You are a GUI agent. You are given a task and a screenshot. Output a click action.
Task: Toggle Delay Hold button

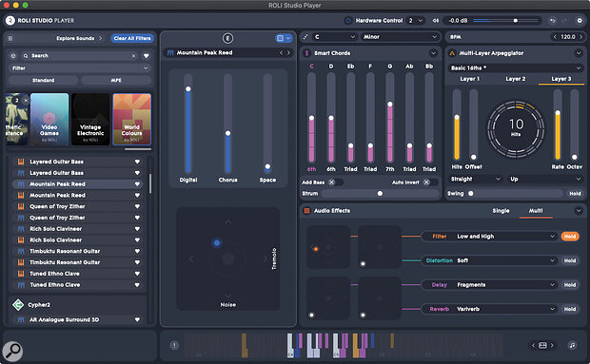(570, 285)
